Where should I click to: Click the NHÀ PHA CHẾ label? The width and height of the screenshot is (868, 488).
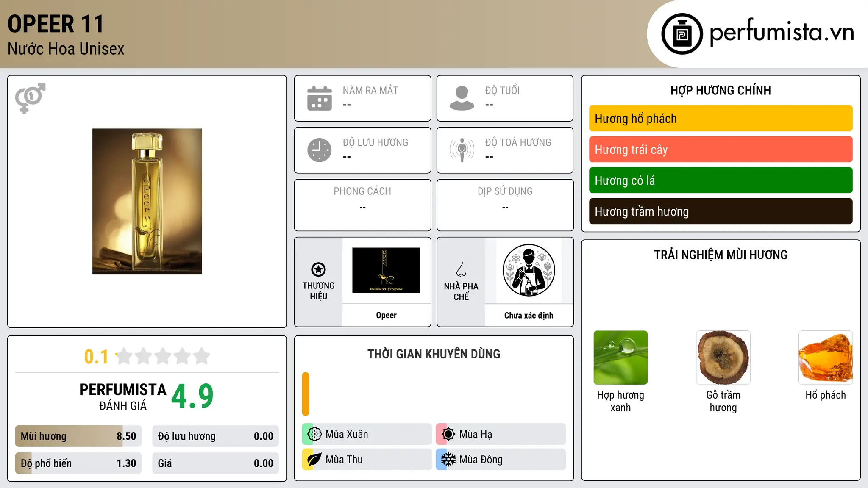[x=461, y=291]
